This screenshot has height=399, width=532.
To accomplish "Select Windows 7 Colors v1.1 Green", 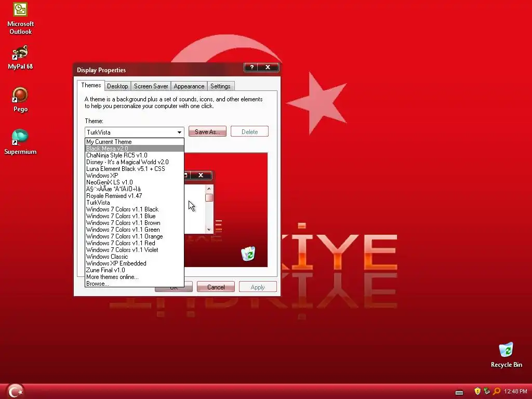I will click(135, 230).
